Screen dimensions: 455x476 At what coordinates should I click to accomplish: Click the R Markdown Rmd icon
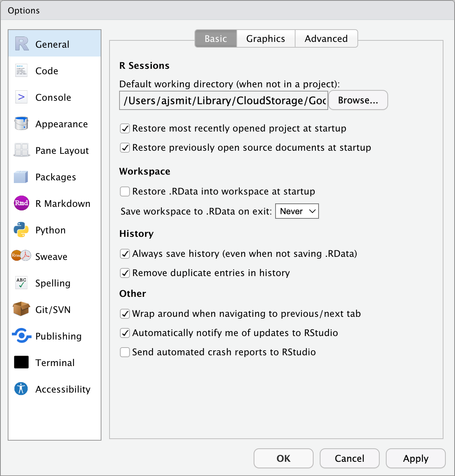pyautogui.click(x=22, y=203)
